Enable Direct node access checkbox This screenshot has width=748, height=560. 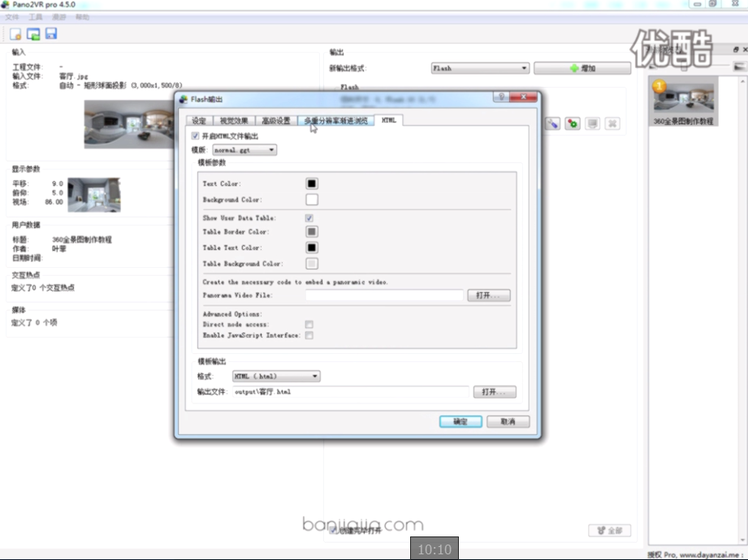(x=309, y=325)
